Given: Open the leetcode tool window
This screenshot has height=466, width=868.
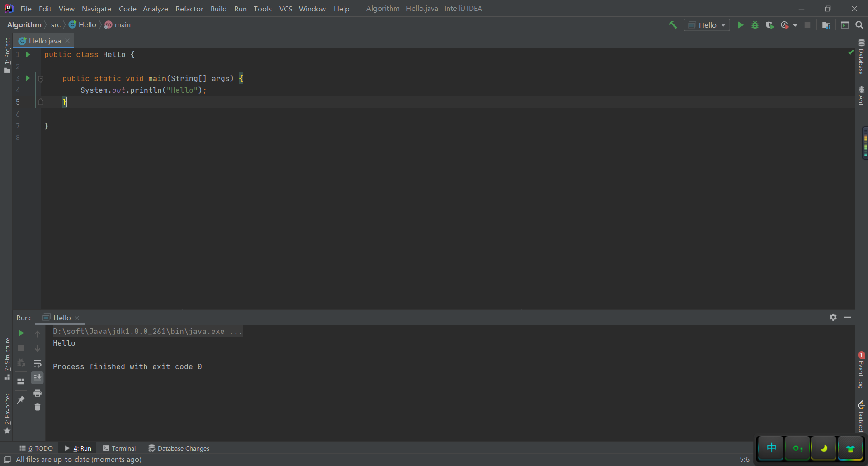Looking at the screenshot, I should point(861,417).
